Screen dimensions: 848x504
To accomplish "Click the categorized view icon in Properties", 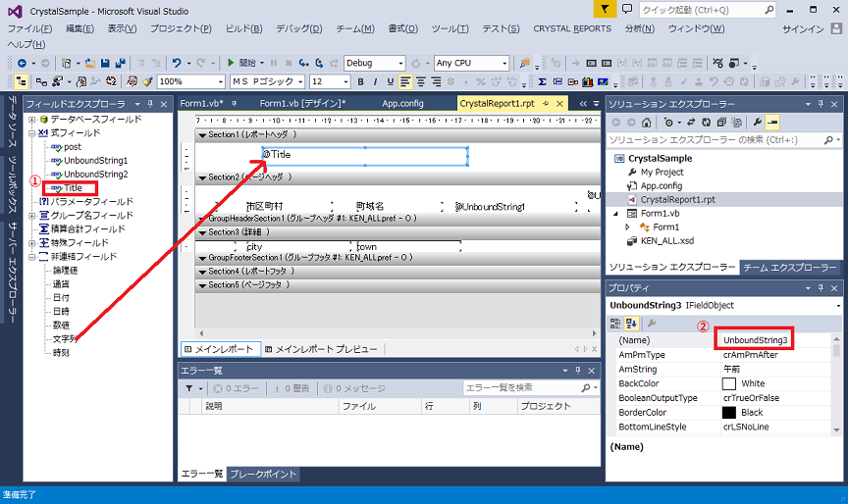I will [617, 323].
